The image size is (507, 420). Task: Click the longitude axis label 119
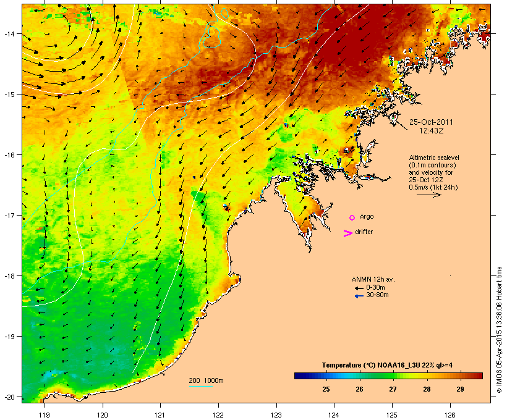click(45, 415)
